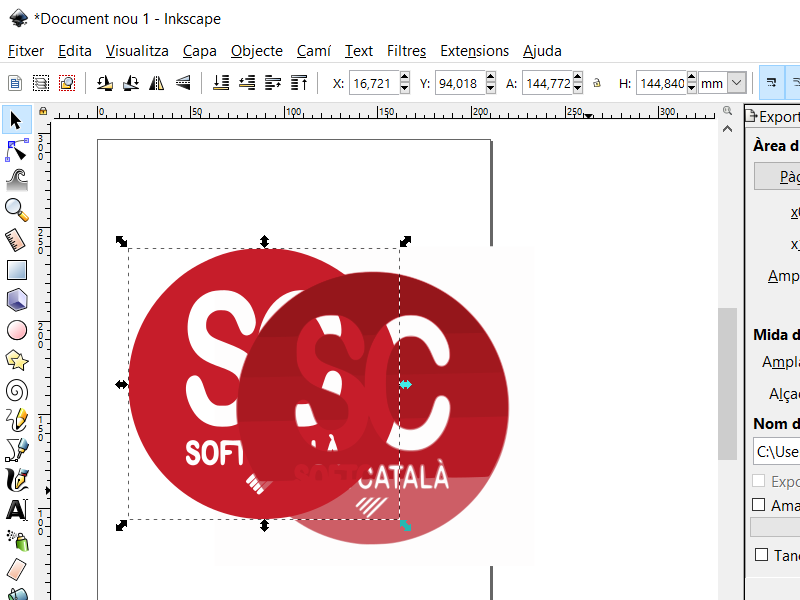This screenshot has width=800, height=600.
Task: Click the width A field
Action: pyautogui.click(x=547, y=83)
